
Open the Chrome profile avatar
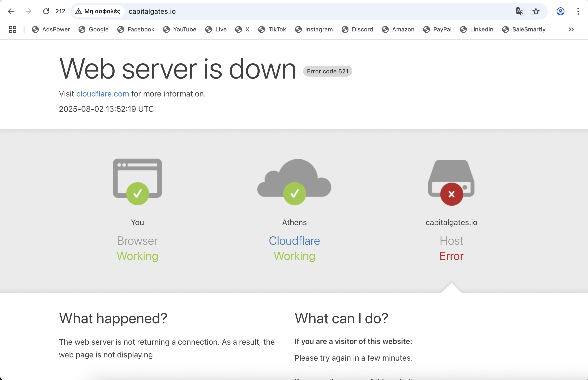tap(560, 11)
